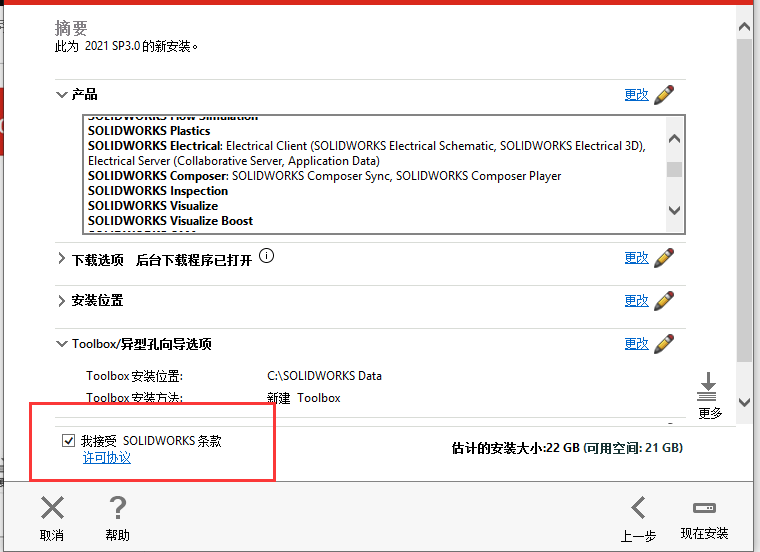Go back with the 上一步 arrow
760x552 pixels.
[x=638, y=508]
